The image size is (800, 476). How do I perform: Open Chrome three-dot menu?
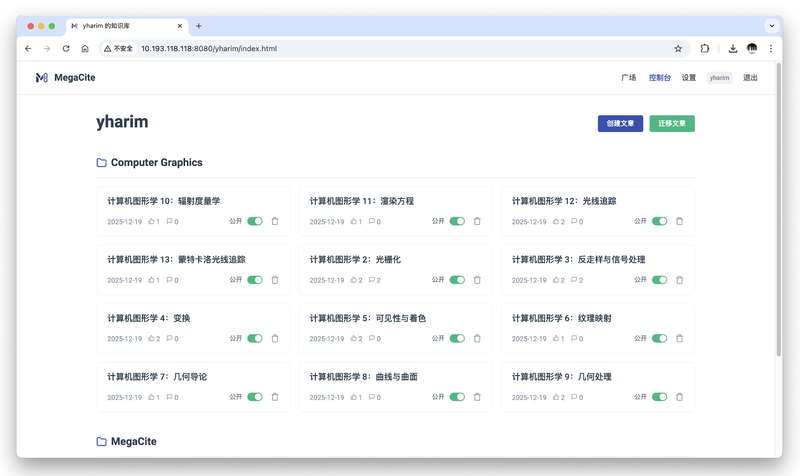(771, 48)
